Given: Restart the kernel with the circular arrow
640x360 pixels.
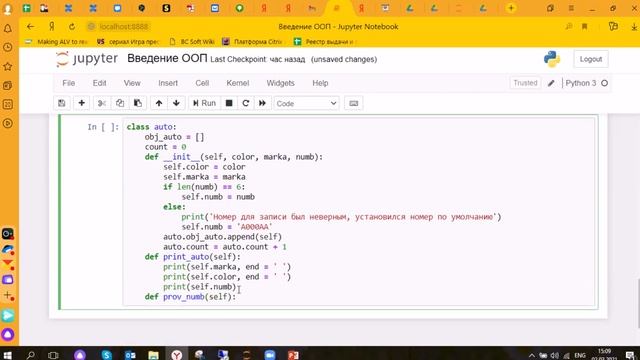Looking at the screenshot, I should (246, 103).
